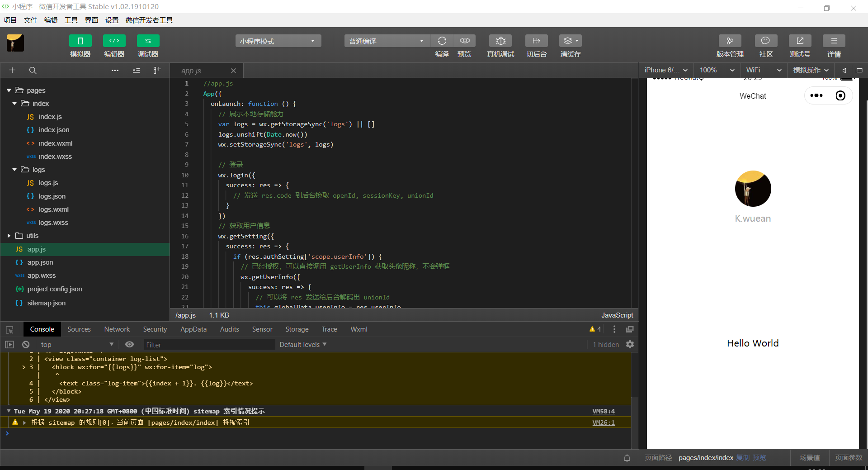Open 版本管理 version control

point(730,41)
